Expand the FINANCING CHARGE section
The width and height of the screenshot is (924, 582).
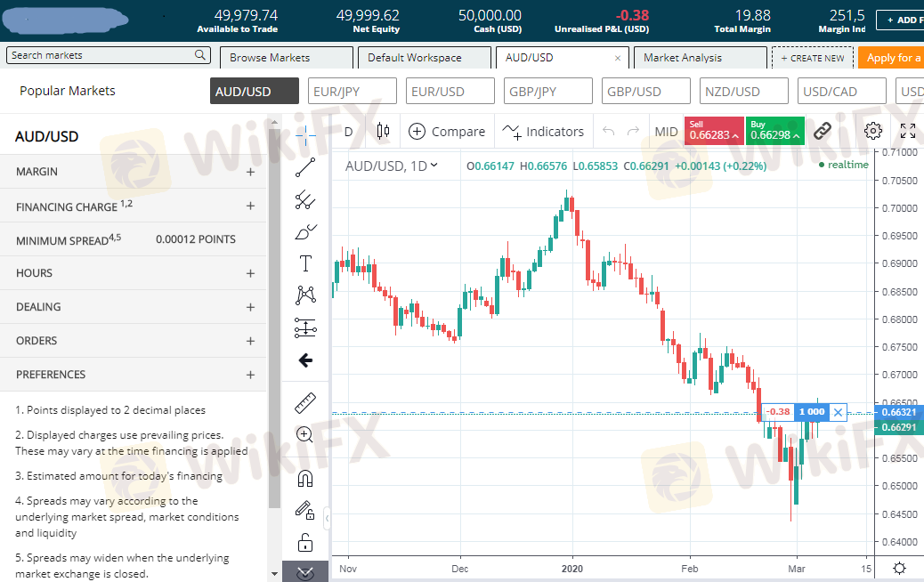click(x=250, y=206)
